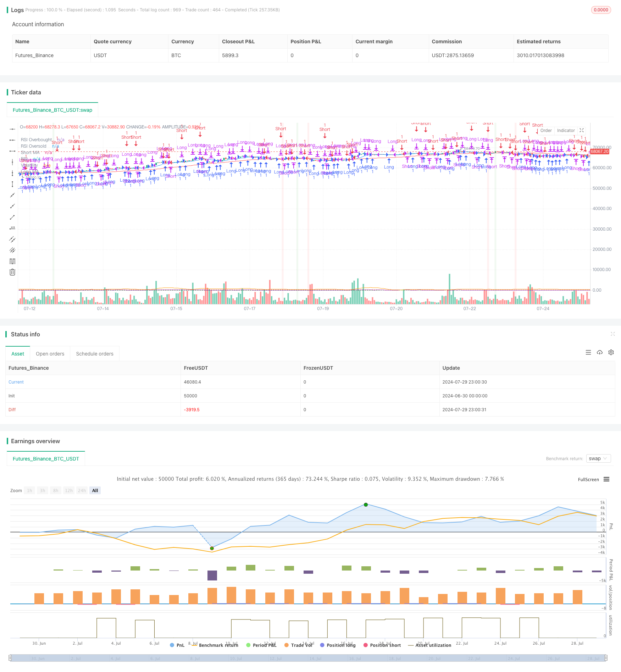
Task: Click the cloud download icon in Status info
Action: 600,352
